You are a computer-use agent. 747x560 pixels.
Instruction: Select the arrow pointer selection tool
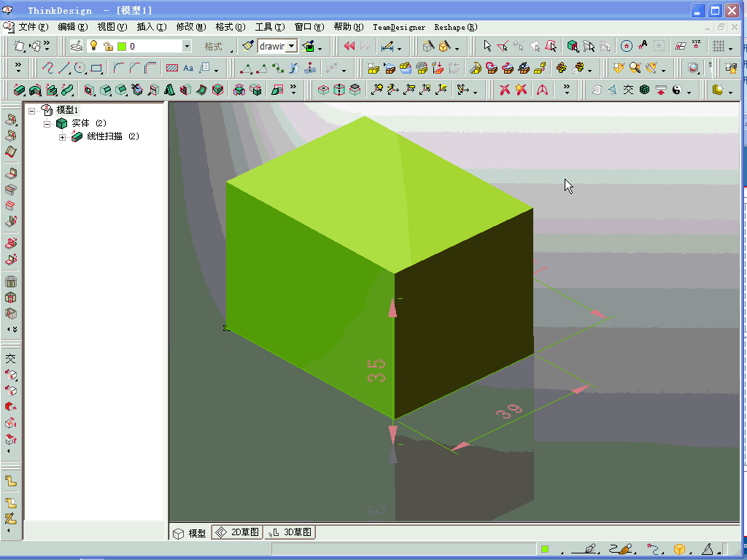(x=487, y=46)
